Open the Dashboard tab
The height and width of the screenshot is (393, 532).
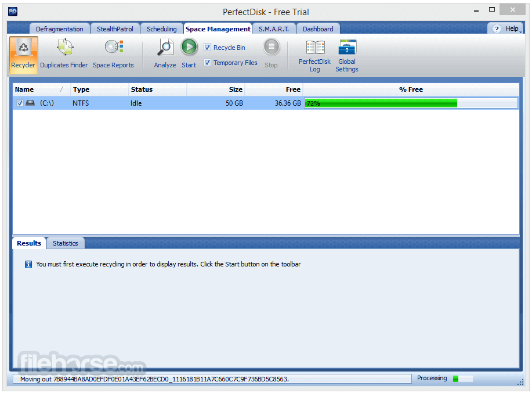click(x=318, y=29)
